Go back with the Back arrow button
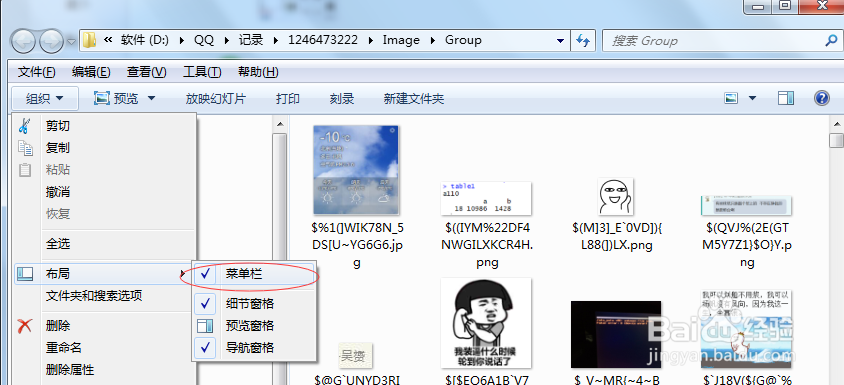Viewport: 844px width, 385px height. click(x=23, y=41)
